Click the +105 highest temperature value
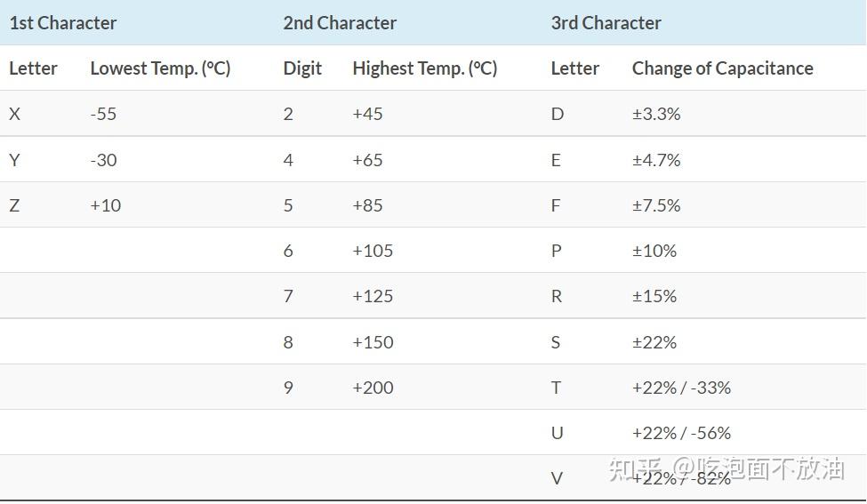Image resolution: width=867 pixels, height=504 pixels. tap(373, 251)
